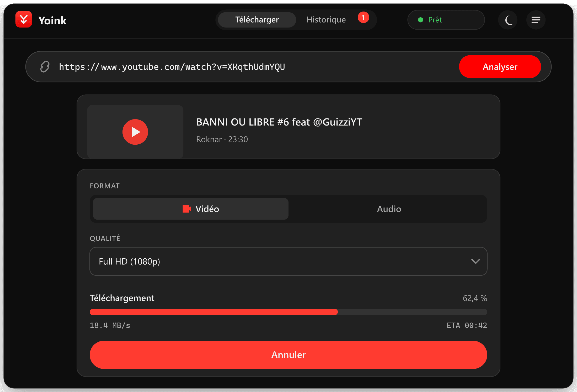The image size is (577, 392).
Task: Click the video title BANNI OU LIBRE #6
Action: click(x=279, y=122)
